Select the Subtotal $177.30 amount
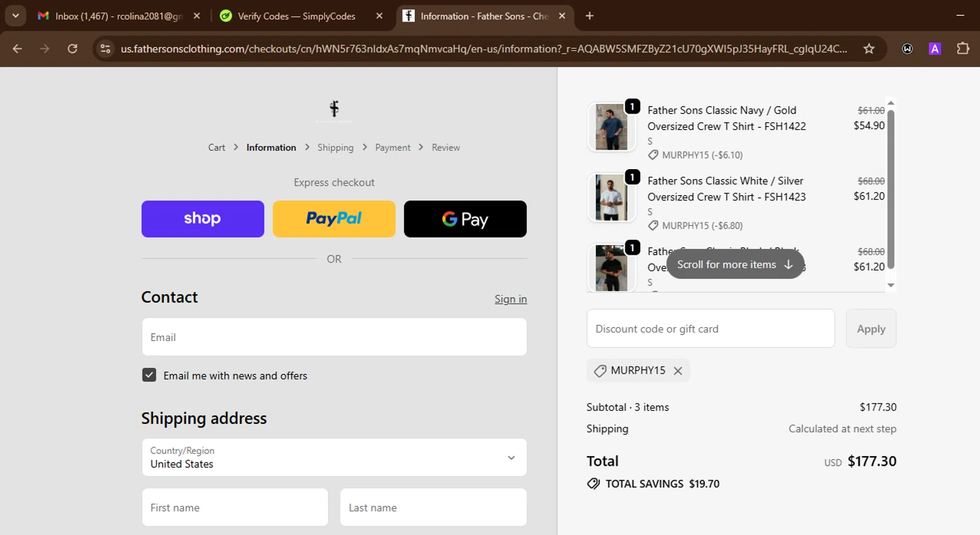 point(878,407)
